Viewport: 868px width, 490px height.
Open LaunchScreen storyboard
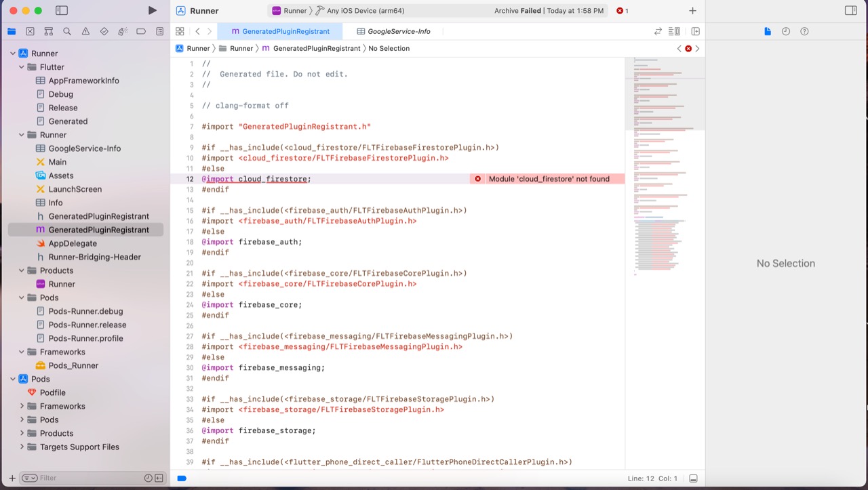point(75,189)
